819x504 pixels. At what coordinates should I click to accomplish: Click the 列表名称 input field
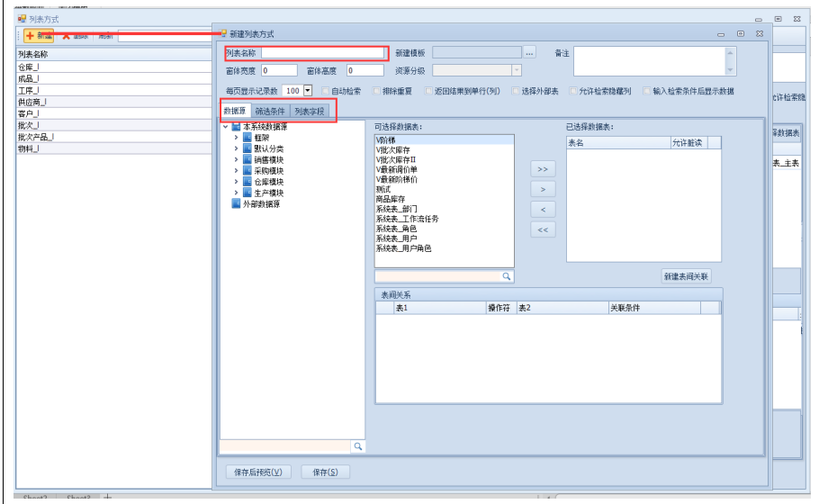pos(322,53)
